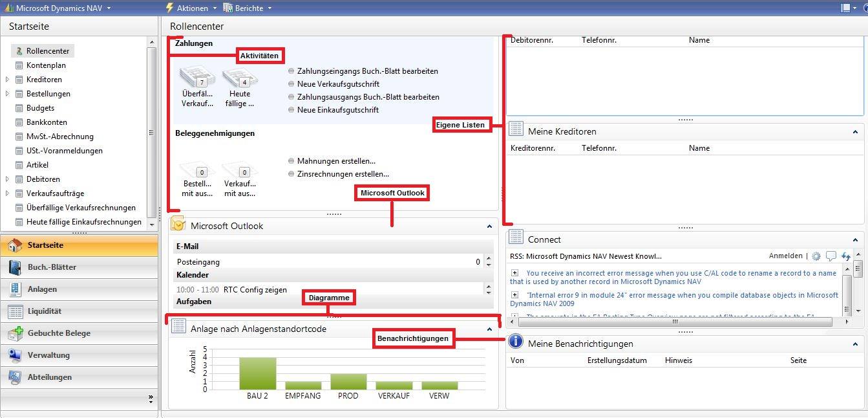Open the Berichte menu
The height and width of the screenshot is (418, 868).
point(248,8)
